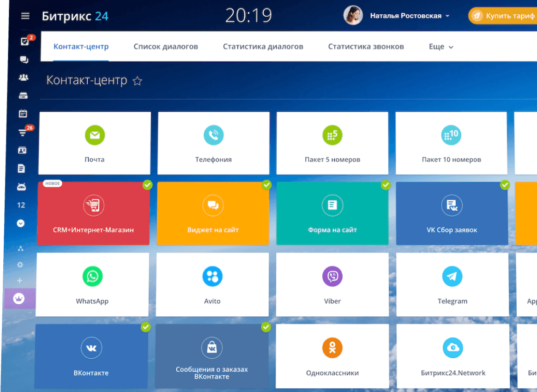Click the WhatsApp channel icon
This screenshot has width=537, height=392.
92,276
